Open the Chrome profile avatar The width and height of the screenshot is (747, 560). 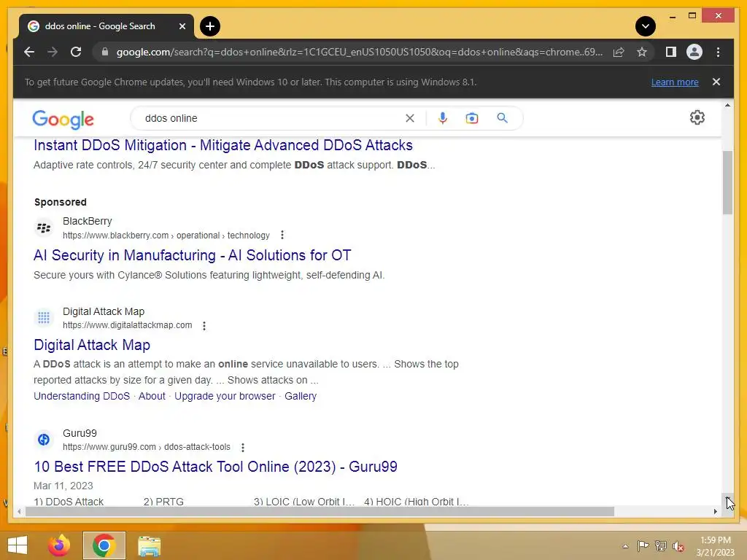[694, 52]
